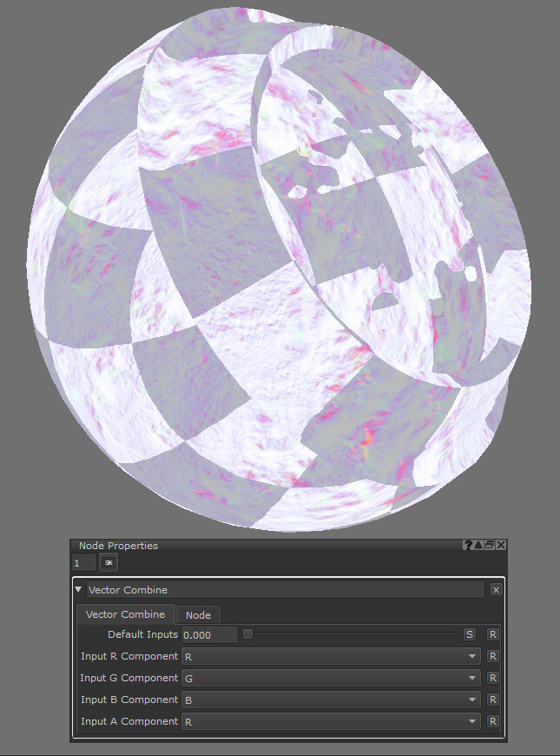Click the help question mark icon
560x756 pixels.
(x=469, y=546)
